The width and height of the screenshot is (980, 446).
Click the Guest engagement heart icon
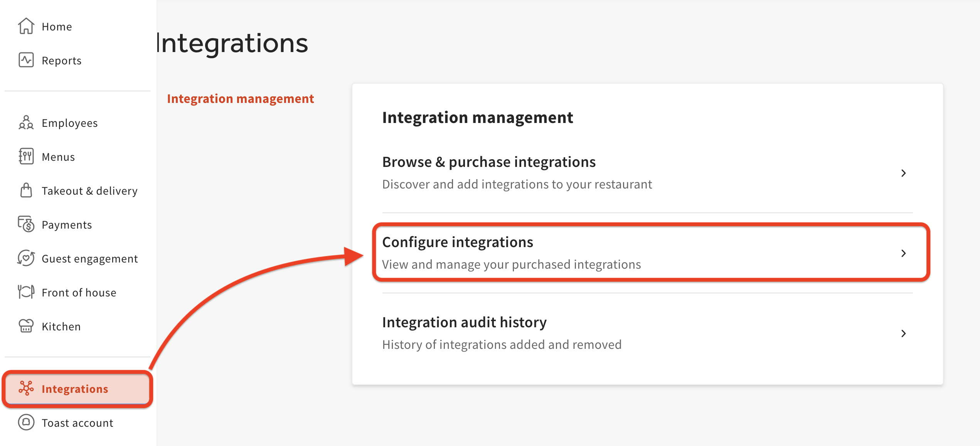click(x=26, y=258)
